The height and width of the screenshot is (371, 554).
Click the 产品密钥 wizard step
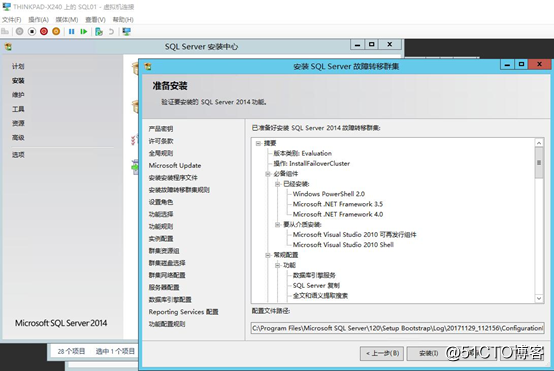click(161, 129)
